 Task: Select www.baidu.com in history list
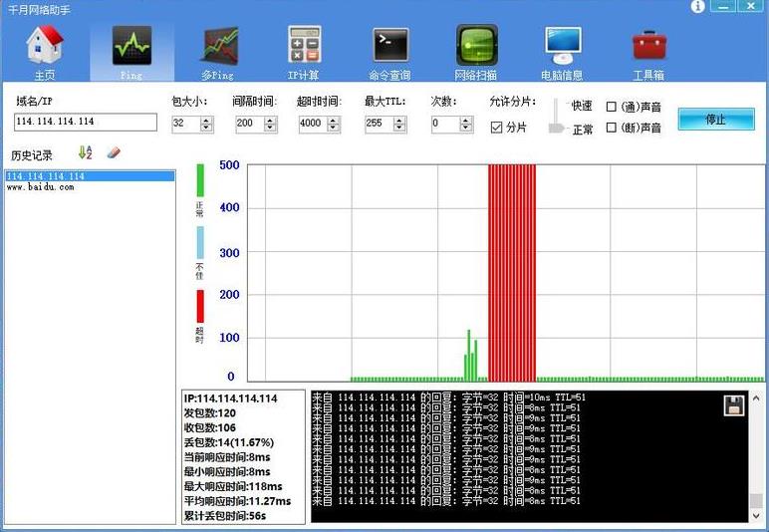pos(41,187)
